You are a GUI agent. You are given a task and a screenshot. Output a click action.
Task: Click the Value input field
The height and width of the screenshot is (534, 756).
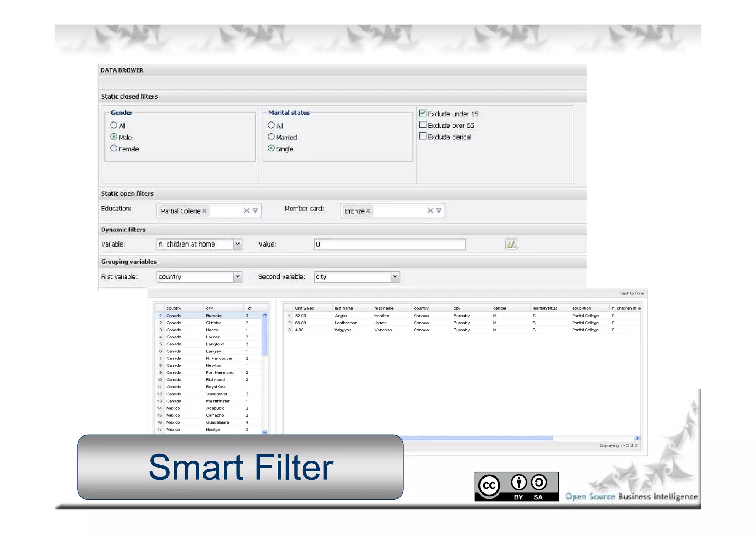(389, 244)
